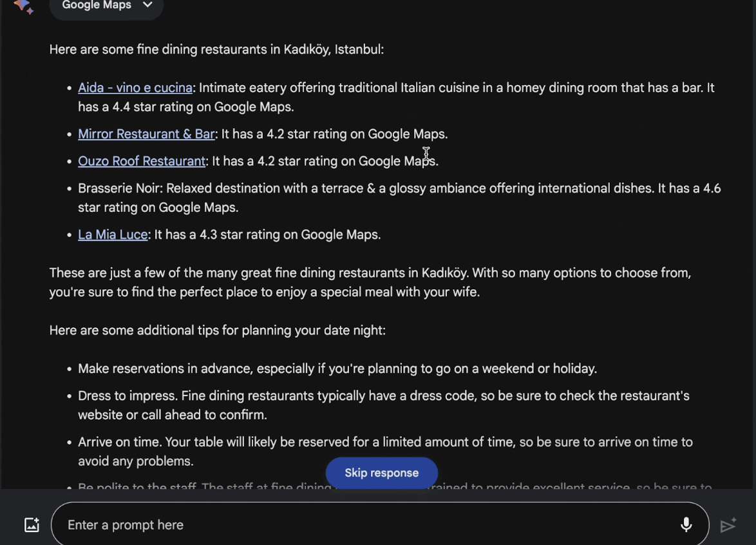Screen dimensions: 756x545
Task: Click the Skip response button
Action: click(381, 473)
